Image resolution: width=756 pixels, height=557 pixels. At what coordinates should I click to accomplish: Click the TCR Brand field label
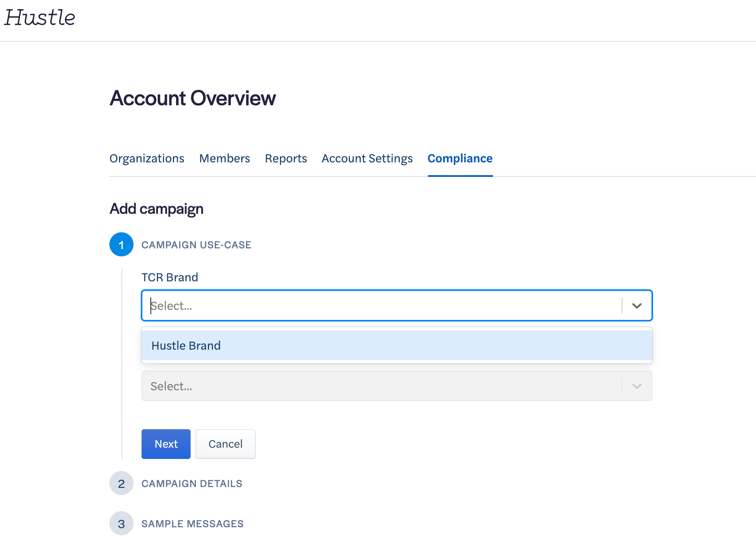click(x=170, y=277)
